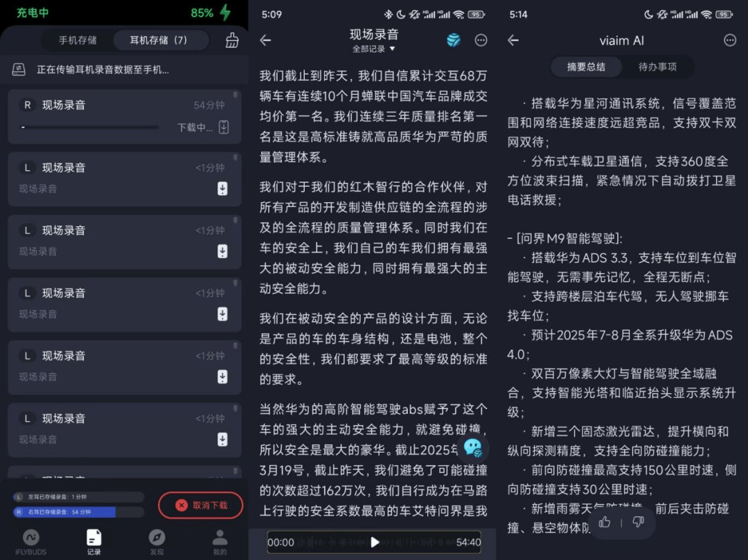
Task: Tap paragraph starting 我们在被动安全的产品
Action: pyautogui.click(x=373, y=349)
